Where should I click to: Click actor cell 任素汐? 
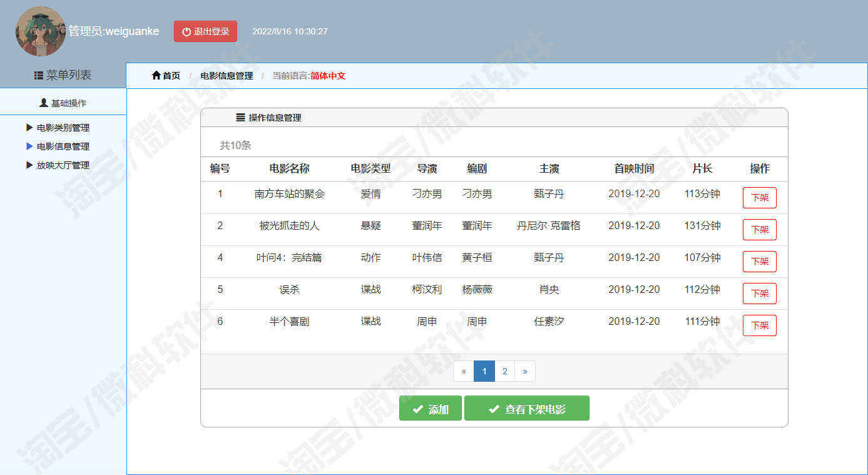[549, 322]
